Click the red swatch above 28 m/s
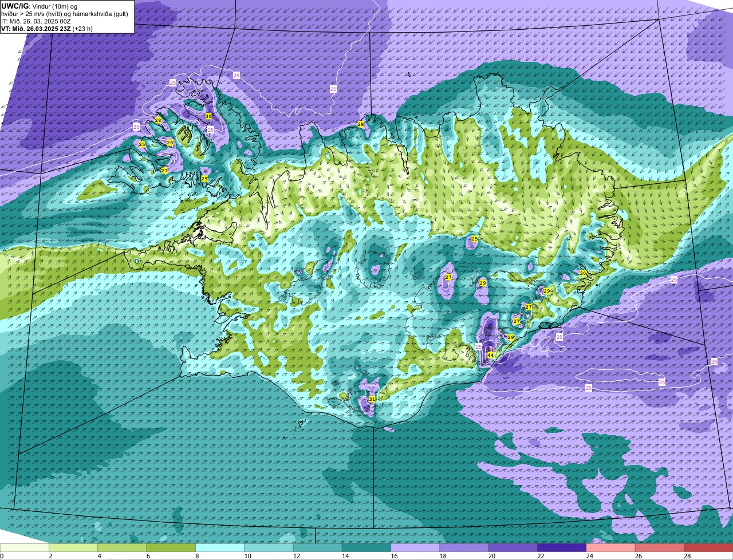This screenshot has height=560, width=733. click(708, 548)
